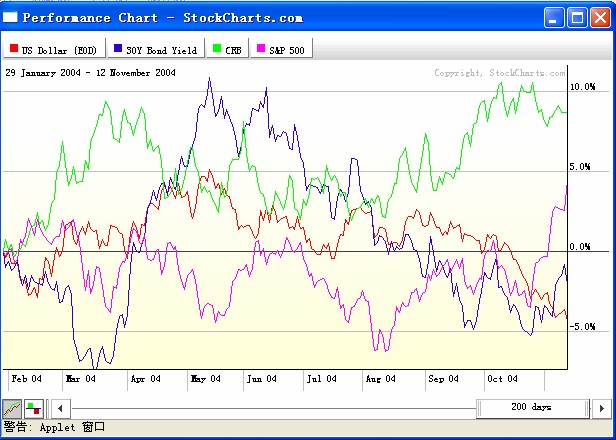Click the Jul 04 axis label
The image size is (616, 440).
pyautogui.click(x=322, y=379)
